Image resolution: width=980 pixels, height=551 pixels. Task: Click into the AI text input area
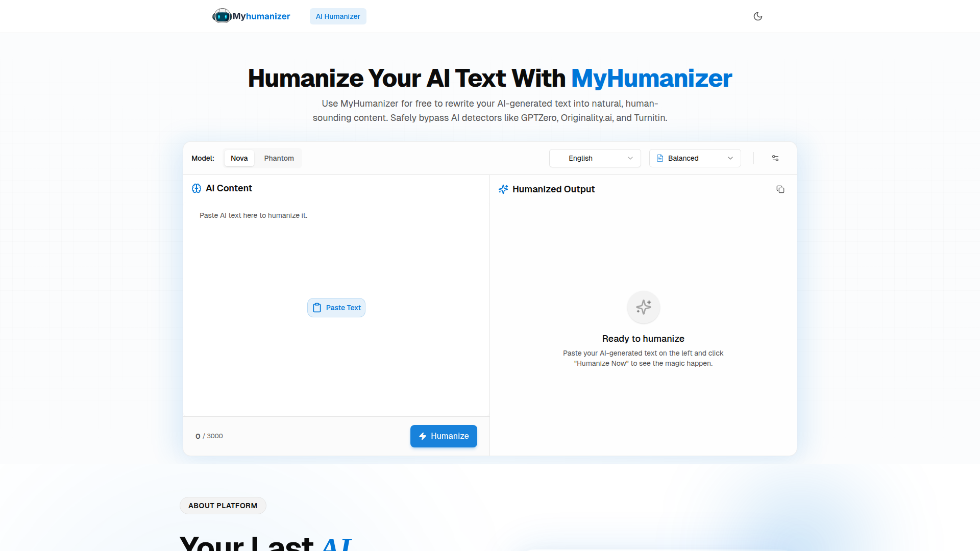(x=336, y=255)
